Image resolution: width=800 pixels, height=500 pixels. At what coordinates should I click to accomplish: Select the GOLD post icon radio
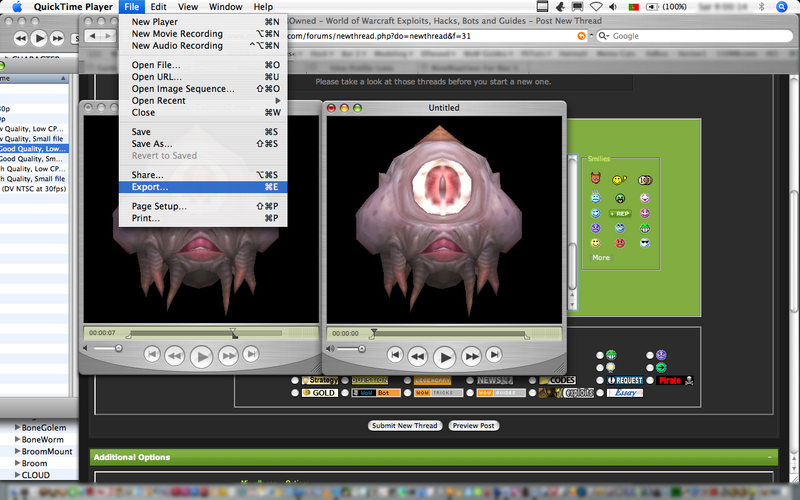(x=295, y=393)
